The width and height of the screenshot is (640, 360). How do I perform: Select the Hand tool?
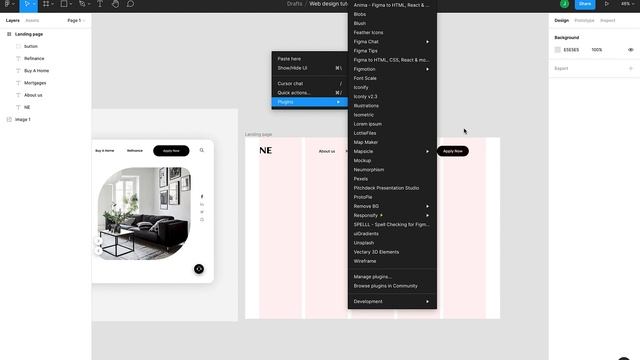116,4
